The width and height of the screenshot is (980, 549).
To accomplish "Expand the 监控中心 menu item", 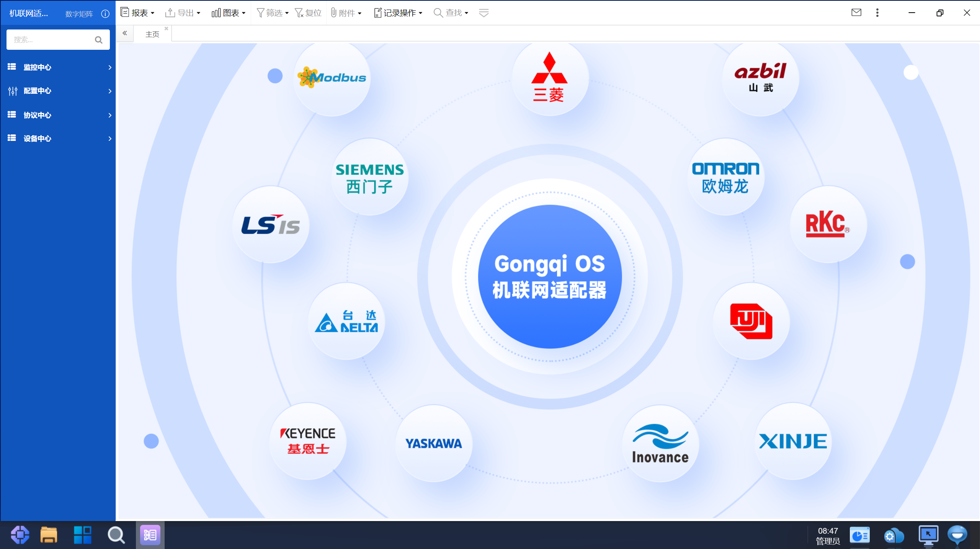I will click(x=58, y=67).
